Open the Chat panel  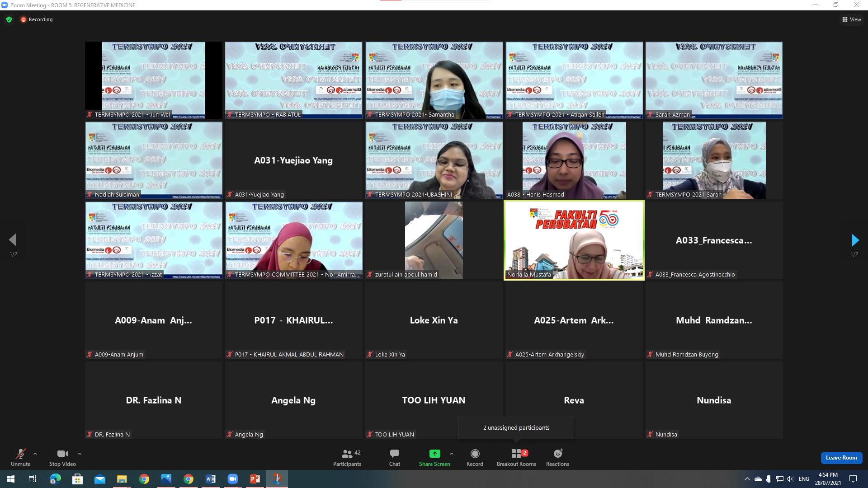394,457
